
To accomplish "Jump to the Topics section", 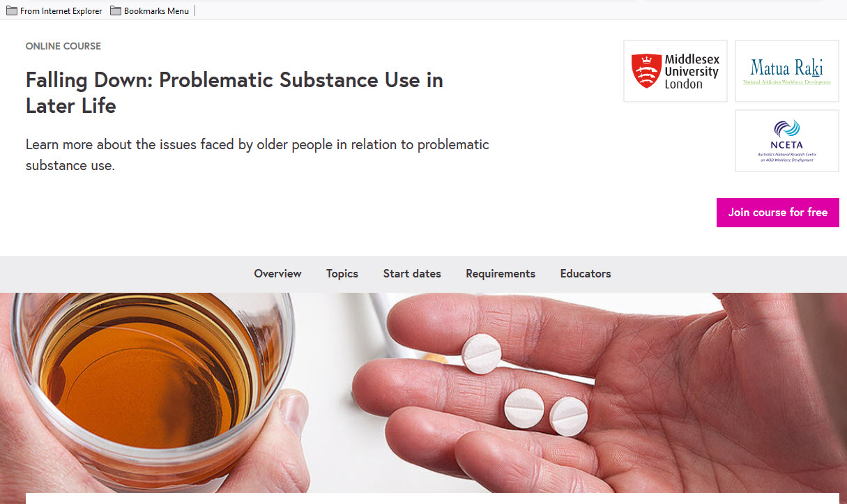I will [342, 274].
